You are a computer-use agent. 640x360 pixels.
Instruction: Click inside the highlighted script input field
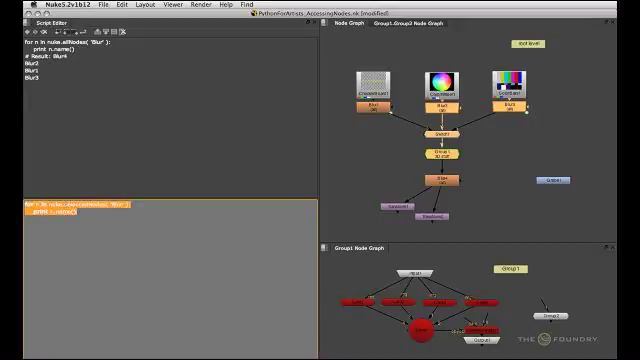tap(171, 279)
